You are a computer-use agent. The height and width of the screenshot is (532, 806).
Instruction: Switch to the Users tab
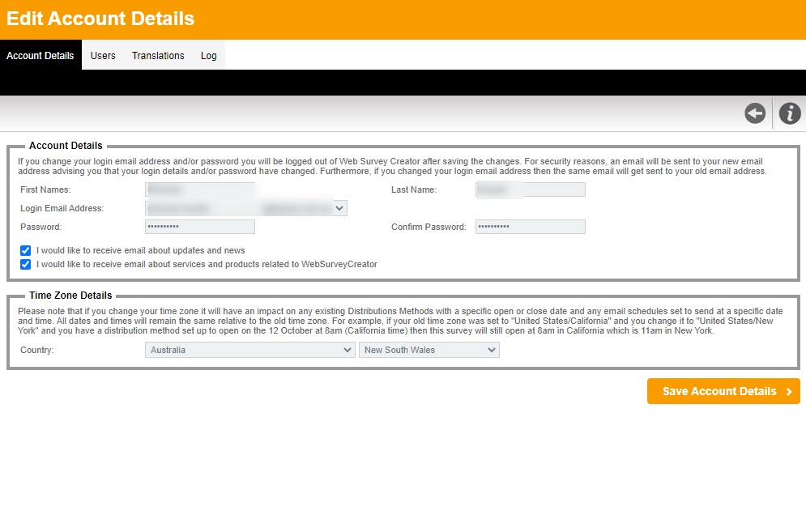(x=103, y=55)
